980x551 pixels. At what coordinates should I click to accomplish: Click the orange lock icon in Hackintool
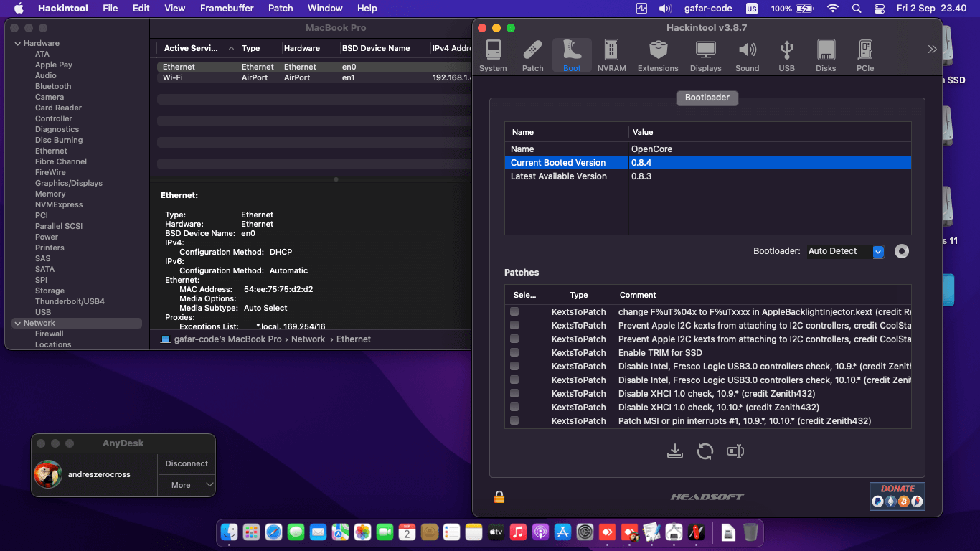point(499,496)
